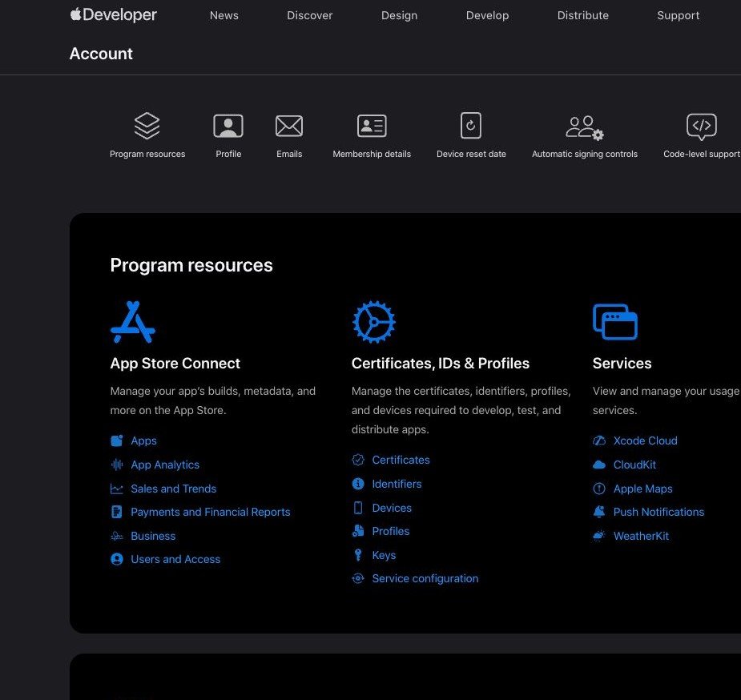Screen dimensions: 741x700
Task: Click the icon beside Xcode Cloud
Action: (599, 441)
